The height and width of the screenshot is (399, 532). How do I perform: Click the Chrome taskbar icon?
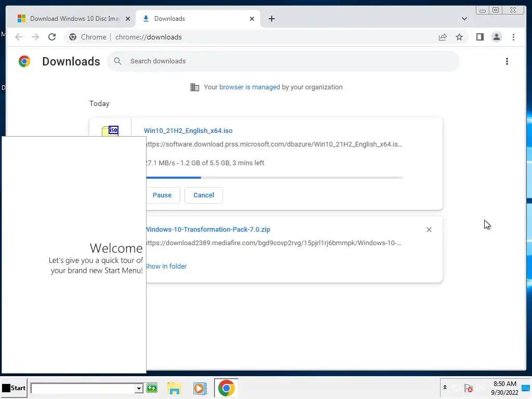click(x=226, y=388)
